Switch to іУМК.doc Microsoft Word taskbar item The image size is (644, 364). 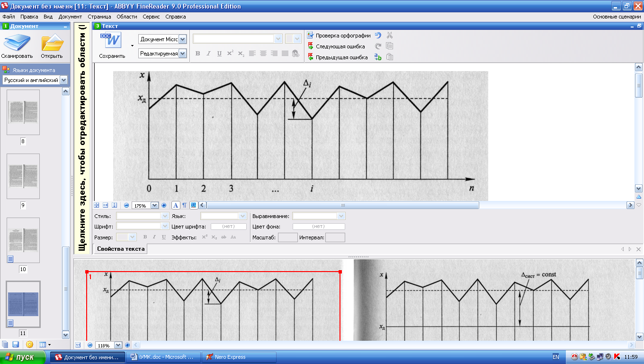164,357
